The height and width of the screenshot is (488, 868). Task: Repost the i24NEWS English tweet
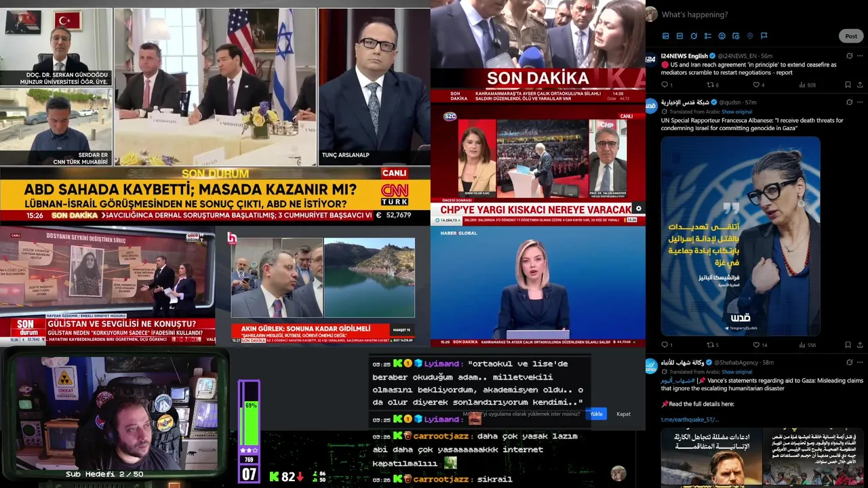coord(711,85)
